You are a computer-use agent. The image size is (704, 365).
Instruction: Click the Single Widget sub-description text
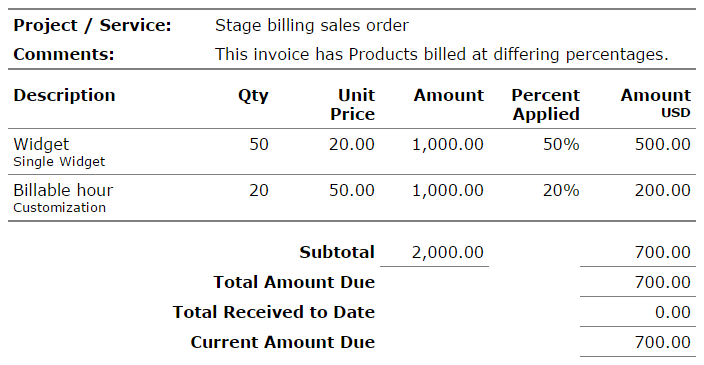59,162
